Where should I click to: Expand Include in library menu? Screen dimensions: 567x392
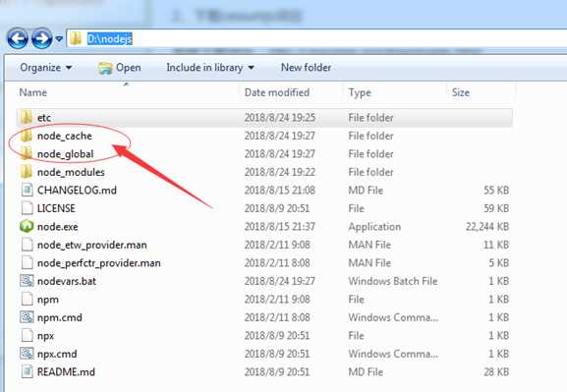point(210,68)
